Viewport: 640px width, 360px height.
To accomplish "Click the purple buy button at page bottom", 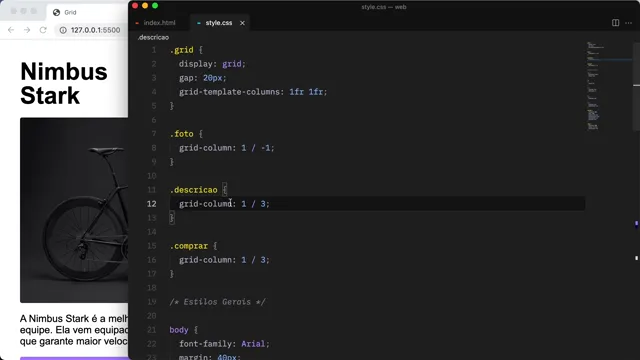I will click(x=74, y=358).
